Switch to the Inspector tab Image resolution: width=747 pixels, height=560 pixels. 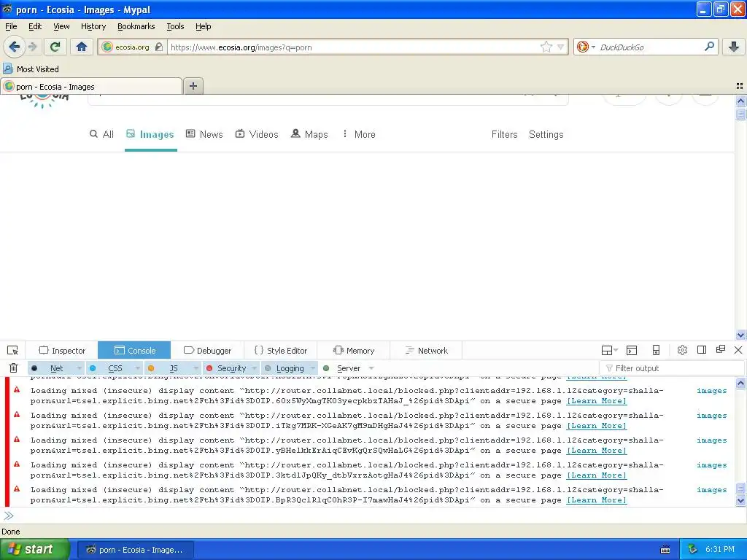(x=62, y=351)
